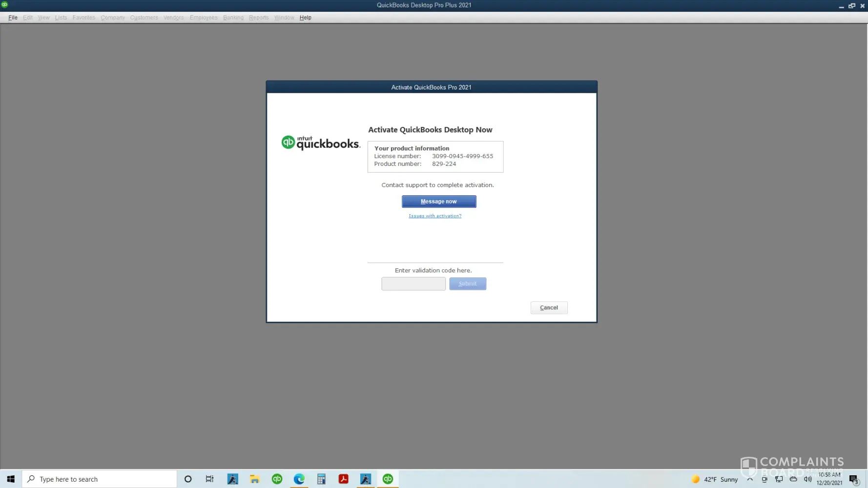Close the QuickBooks Desktop Pro Plus window
This screenshot has width=868, height=488.
(863, 6)
